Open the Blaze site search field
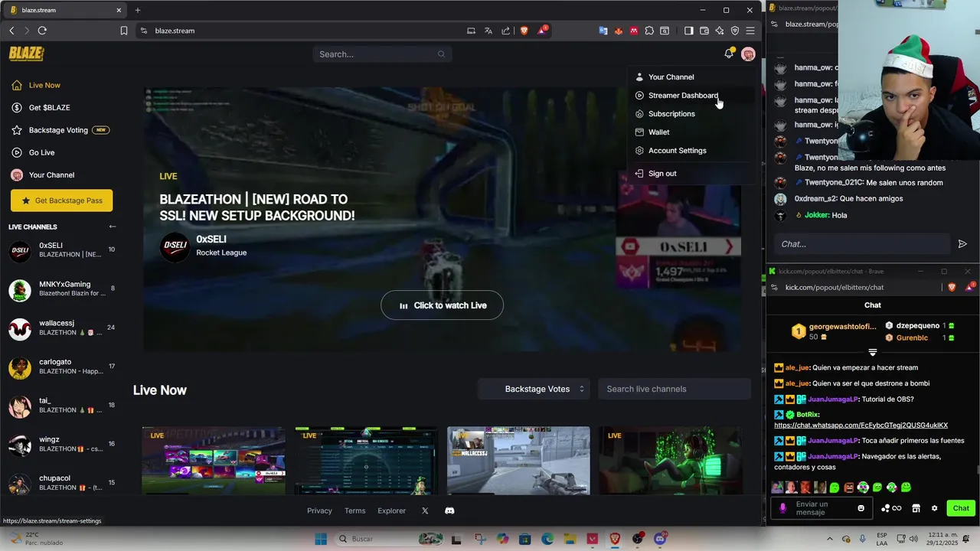Image resolution: width=980 pixels, height=551 pixels. pos(382,54)
